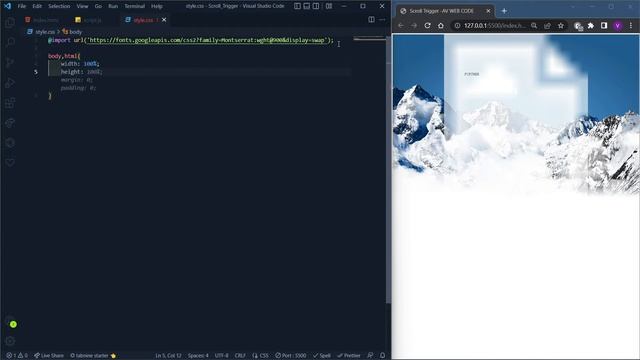This screenshot has height=360, width=640.
Task: Click Port : 5500 Live Server status
Action: [x=291, y=356]
